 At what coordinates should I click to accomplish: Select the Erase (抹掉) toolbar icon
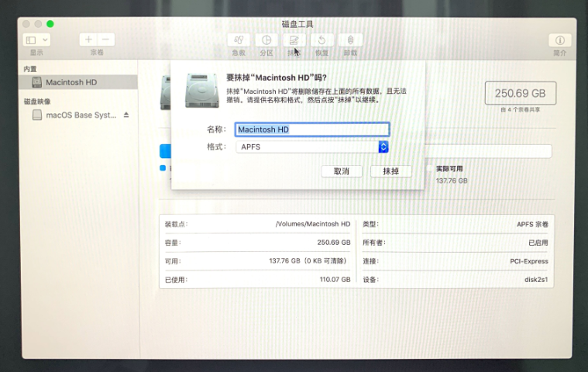pyautogui.click(x=294, y=40)
